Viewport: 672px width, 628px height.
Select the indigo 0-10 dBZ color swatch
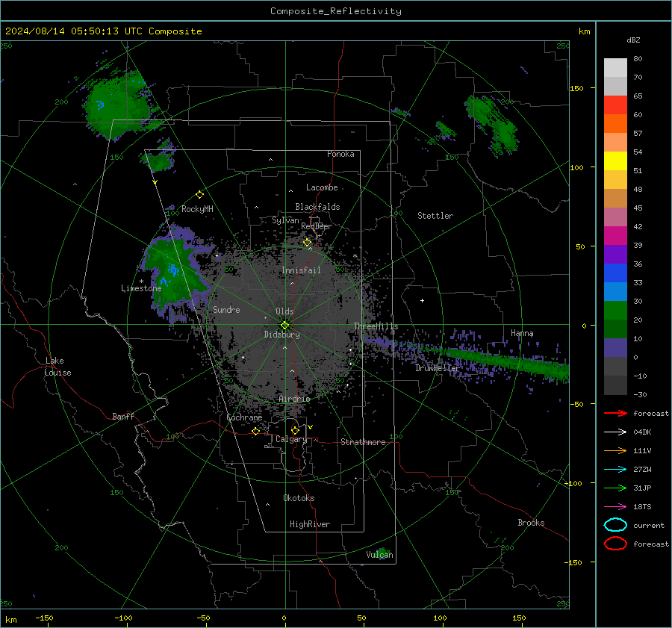615,348
